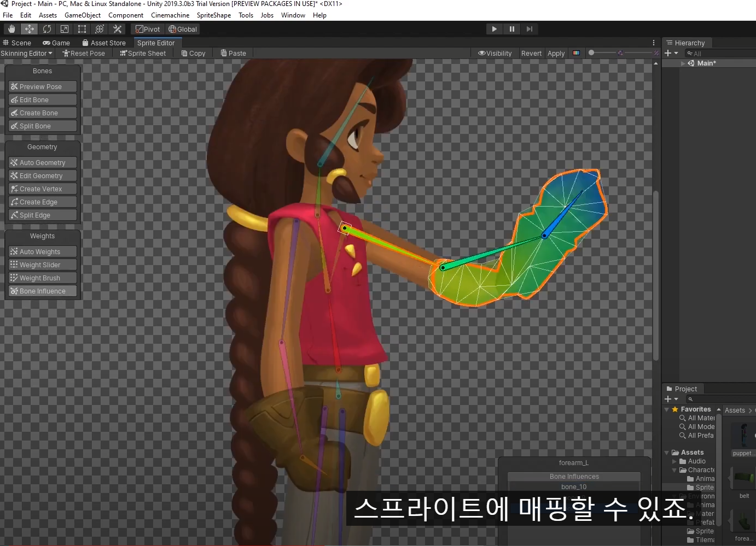756x546 pixels.
Task: Click Assets breadcrumb in Project panel
Action: coord(735,410)
